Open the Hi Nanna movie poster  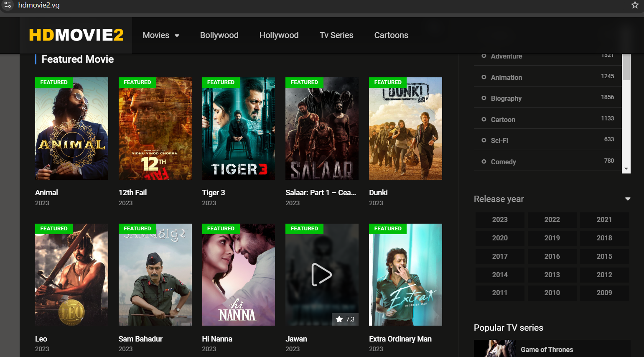coord(239,275)
